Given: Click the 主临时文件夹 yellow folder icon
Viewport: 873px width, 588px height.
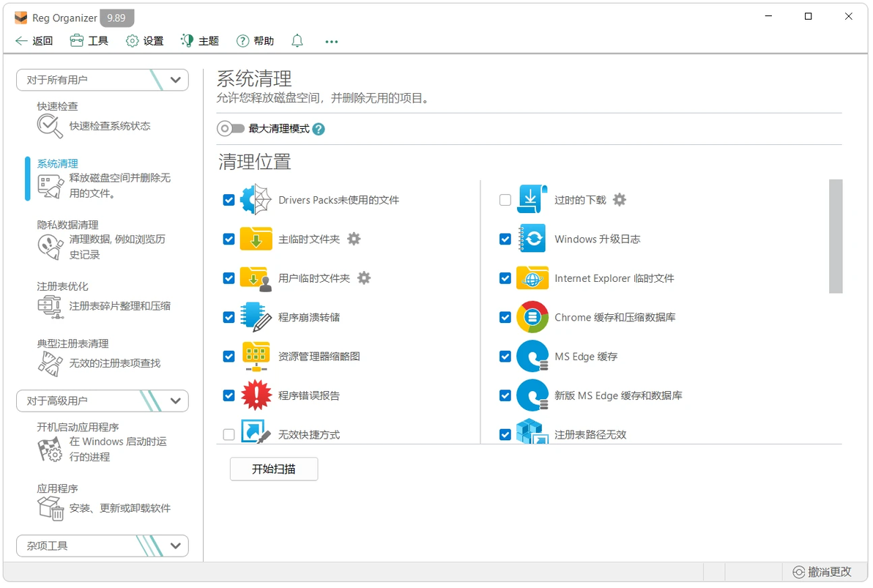Looking at the screenshot, I should tap(256, 239).
